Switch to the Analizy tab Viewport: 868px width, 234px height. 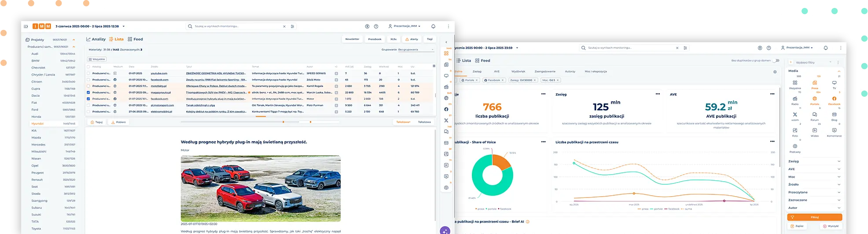tap(96, 39)
